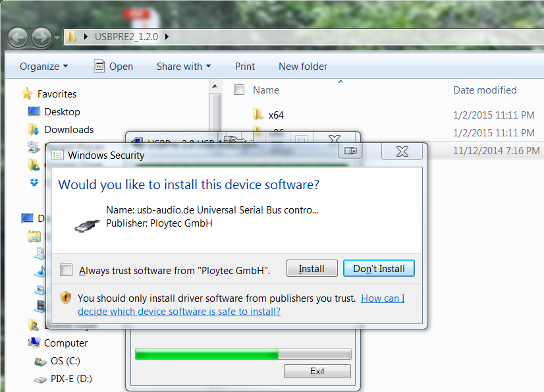Click navigation pane scroll up arrow
The height and width of the screenshot is (392, 544).
[x=215, y=86]
